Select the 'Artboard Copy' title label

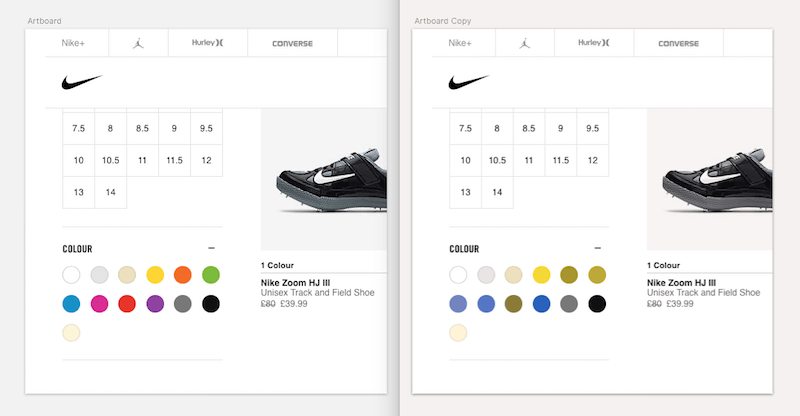[443, 21]
